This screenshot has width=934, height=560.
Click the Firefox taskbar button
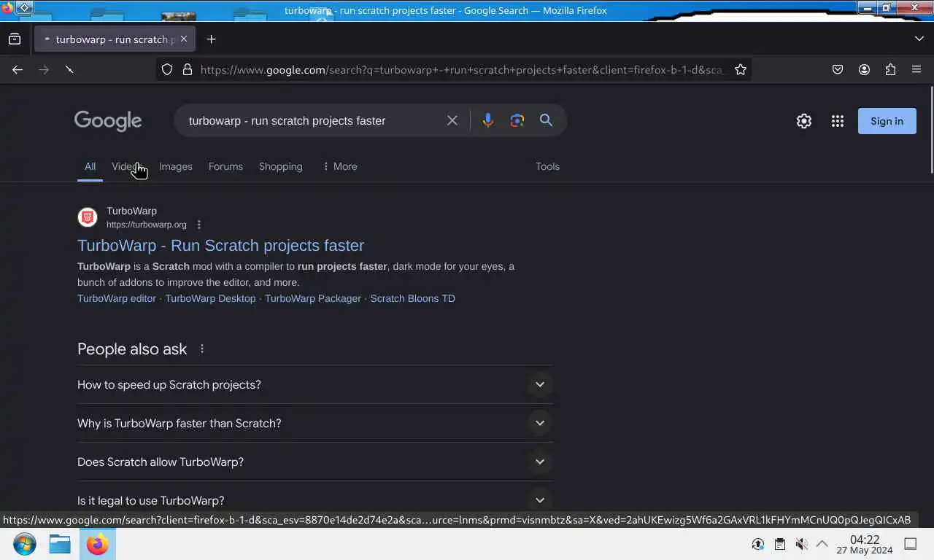coord(97,544)
